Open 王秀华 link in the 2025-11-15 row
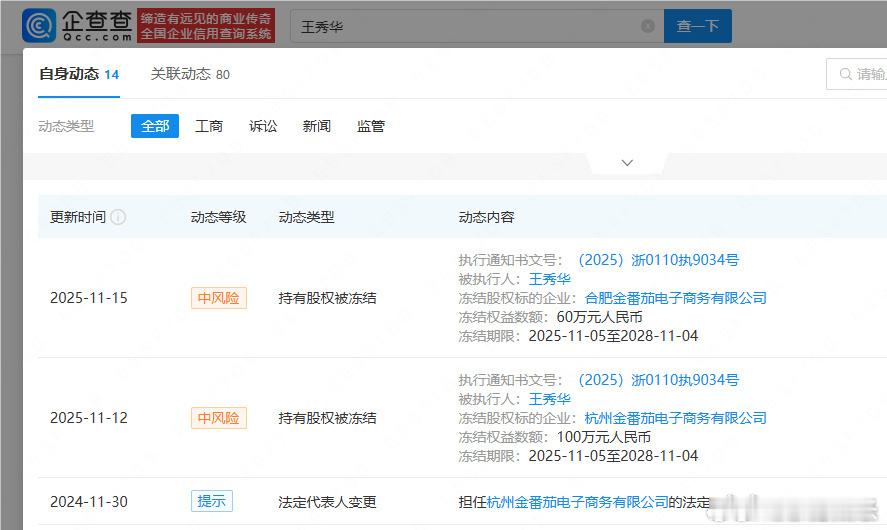 click(550, 279)
